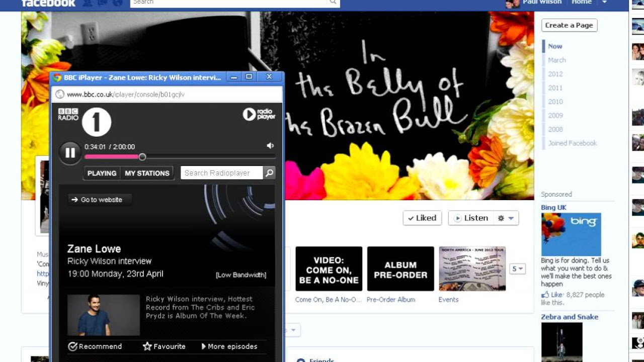Pause the BBC Radio 1 playback
Image resolution: width=644 pixels, height=362 pixels.
[x=70, y=153]
